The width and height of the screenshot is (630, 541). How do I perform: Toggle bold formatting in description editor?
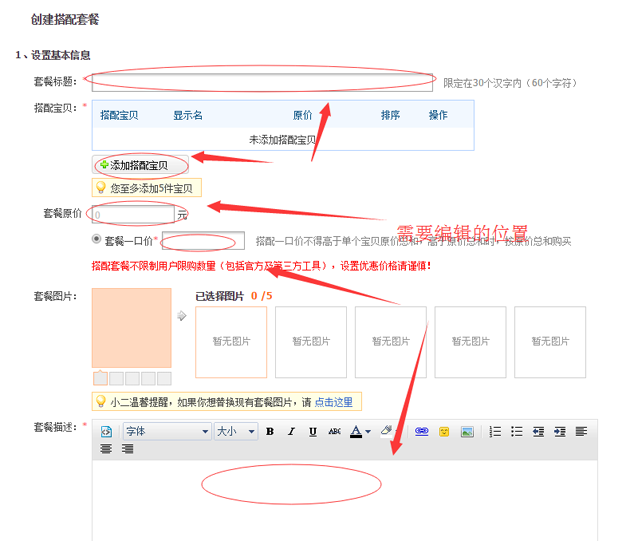(x=270, y=432)
